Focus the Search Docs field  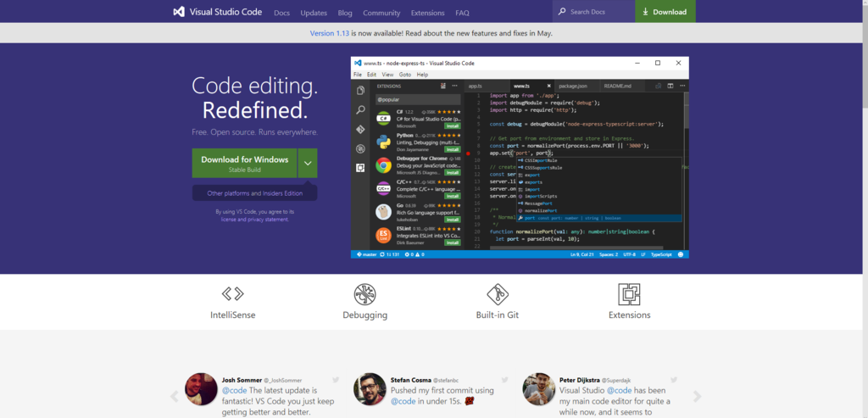coord(593,12)
